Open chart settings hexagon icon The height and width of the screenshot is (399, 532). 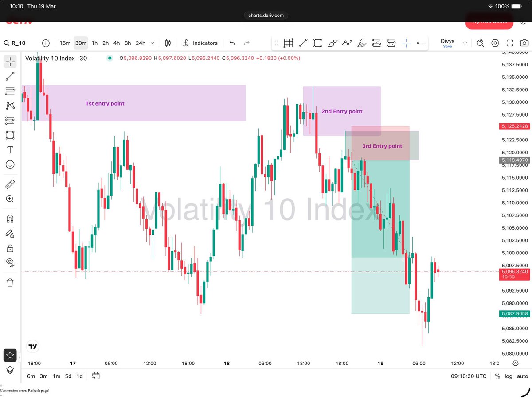[x=495, y=43]
